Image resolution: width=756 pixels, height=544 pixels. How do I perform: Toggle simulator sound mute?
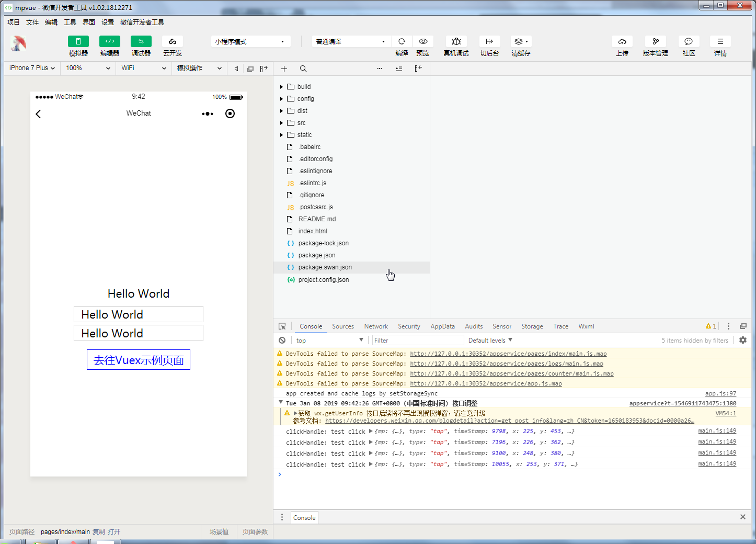pyautogui.click(x=236, y=69)
